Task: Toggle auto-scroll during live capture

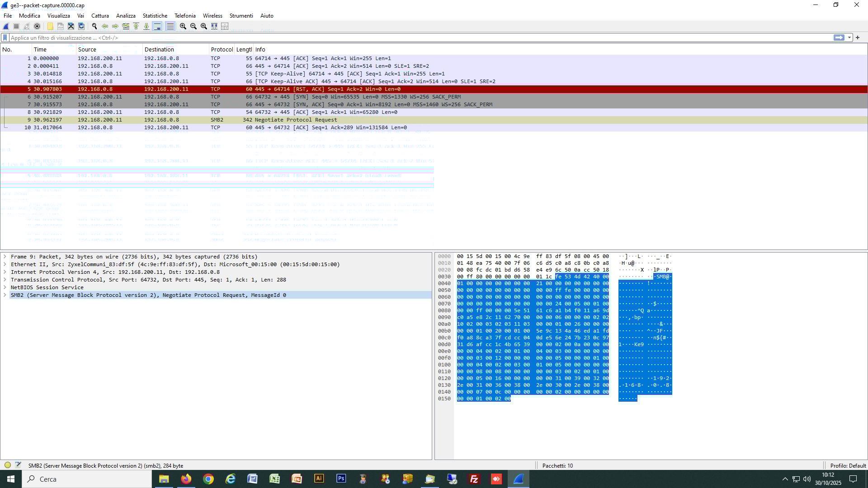Action: coord(158,26)
